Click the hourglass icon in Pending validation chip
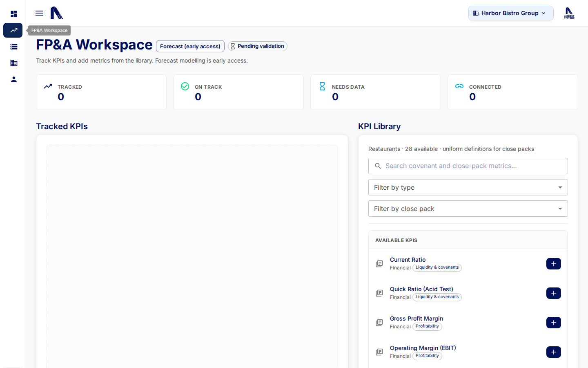The image size is (588, 368). (x=233, y=46)
